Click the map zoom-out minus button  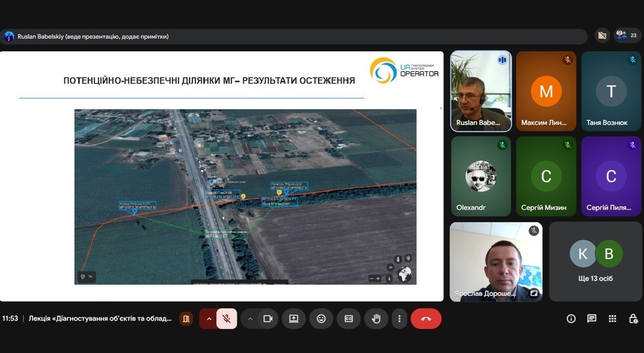pos(372,278)
